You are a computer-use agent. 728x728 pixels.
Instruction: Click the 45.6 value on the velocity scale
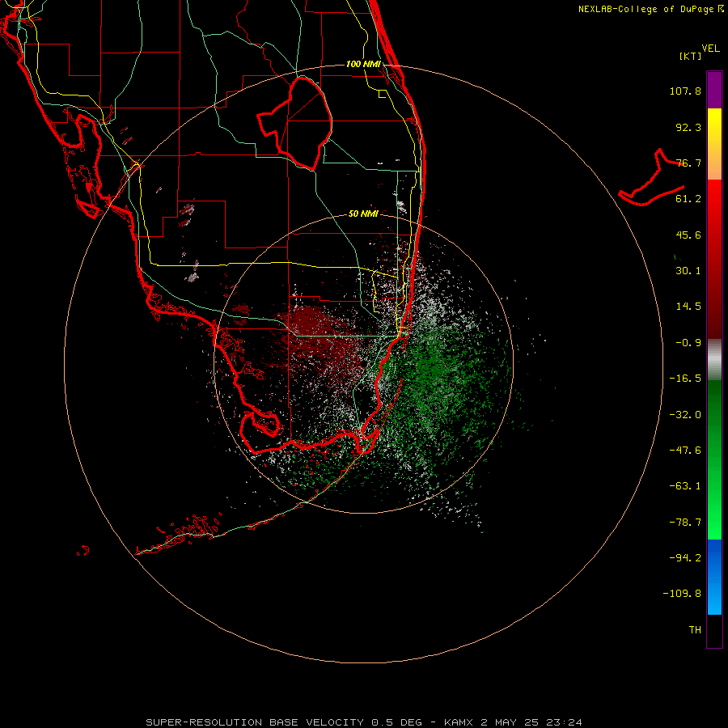[688, 235]
